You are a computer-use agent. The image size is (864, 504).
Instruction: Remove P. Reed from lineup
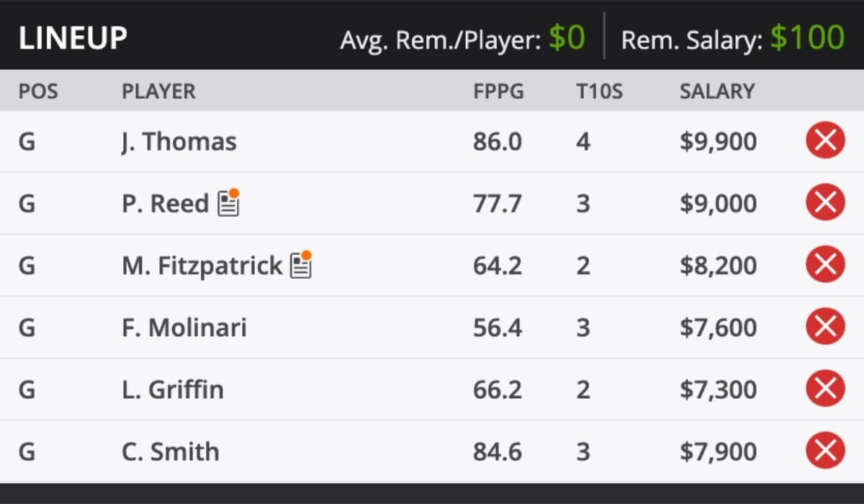click(825, 203)
